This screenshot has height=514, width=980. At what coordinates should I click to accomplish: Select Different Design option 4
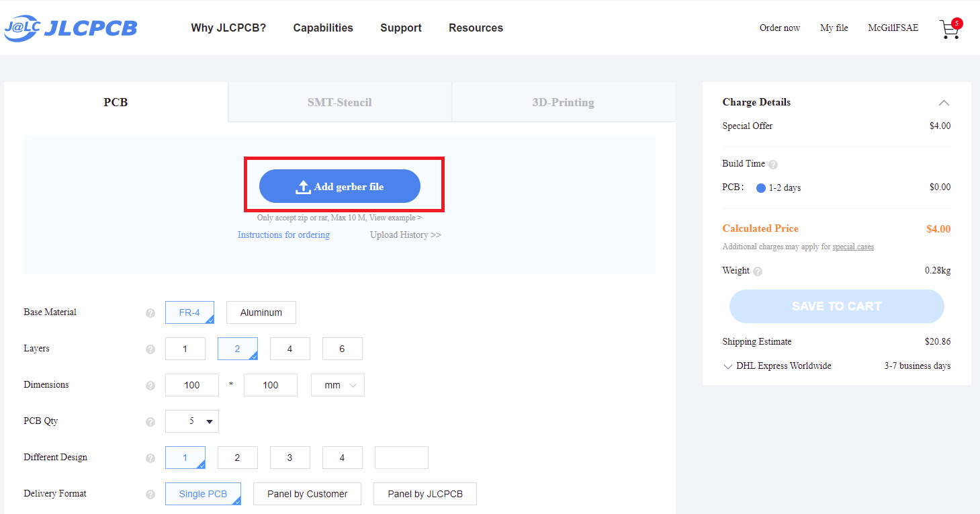click(x=343, y=458)
